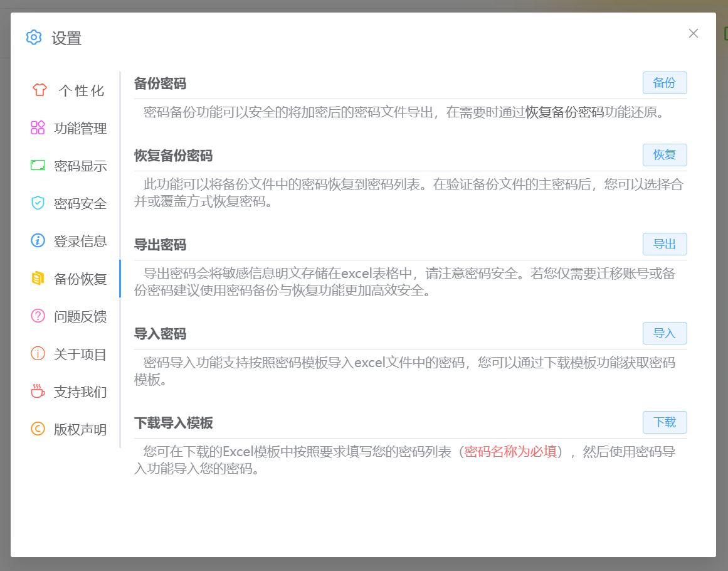728x571 pixels.
Task: Click the 支持我们 coffee cup icon
Action: pyautogui.click(x=38, y=392)
